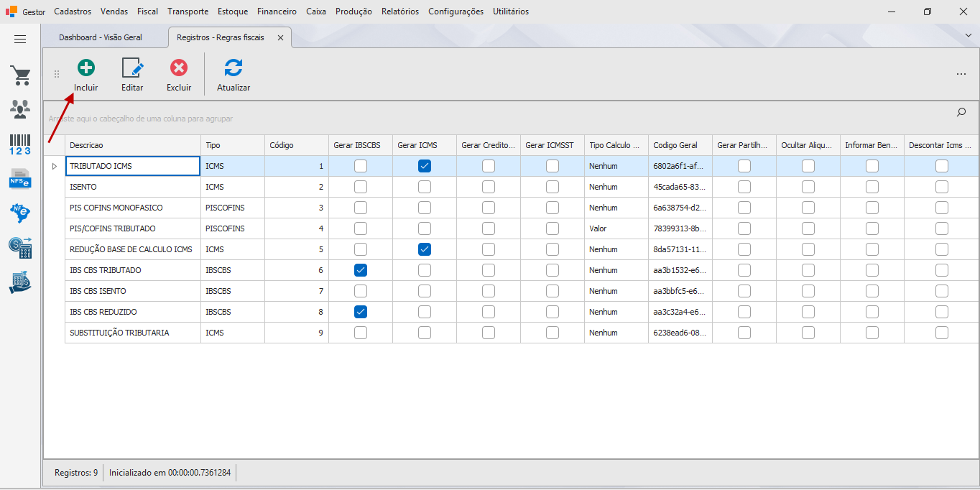
Task: Sort by the Código column header
Action: 297,145
